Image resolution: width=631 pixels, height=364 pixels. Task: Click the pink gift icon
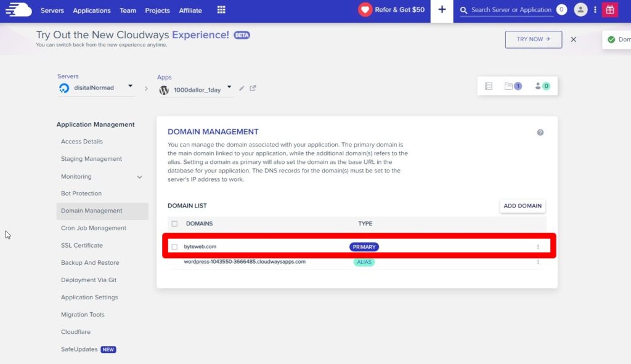click(x=610, y=10)
